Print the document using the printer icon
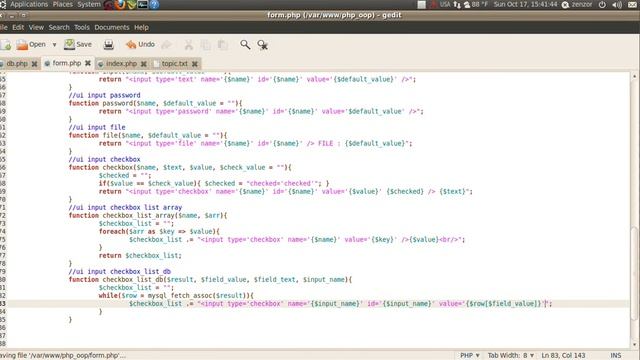This screenshot has height=360, width=640. (109, 44)
